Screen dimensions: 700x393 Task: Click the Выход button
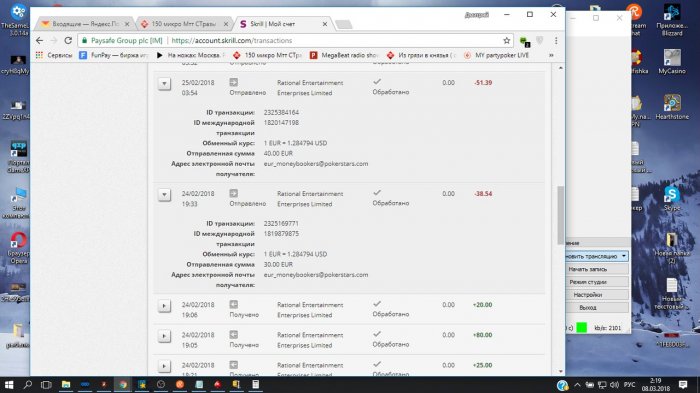588,308
